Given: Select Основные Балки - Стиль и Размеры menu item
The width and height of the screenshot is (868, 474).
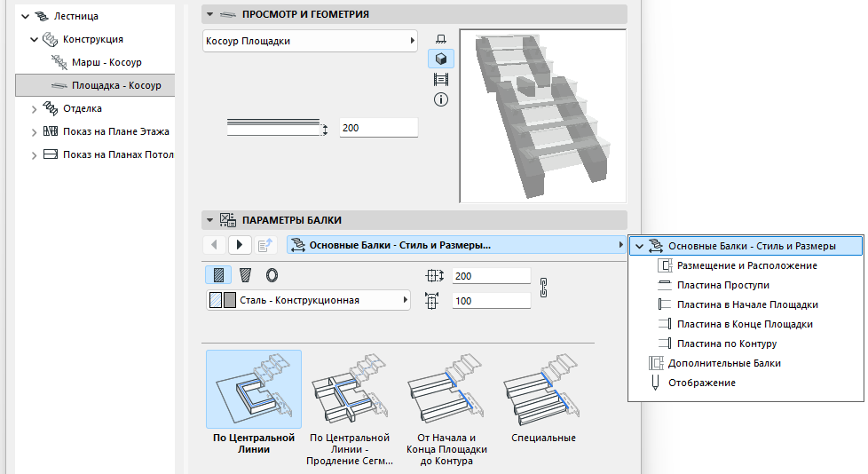Looking at the screenshot, I should (x=746, y=246).
